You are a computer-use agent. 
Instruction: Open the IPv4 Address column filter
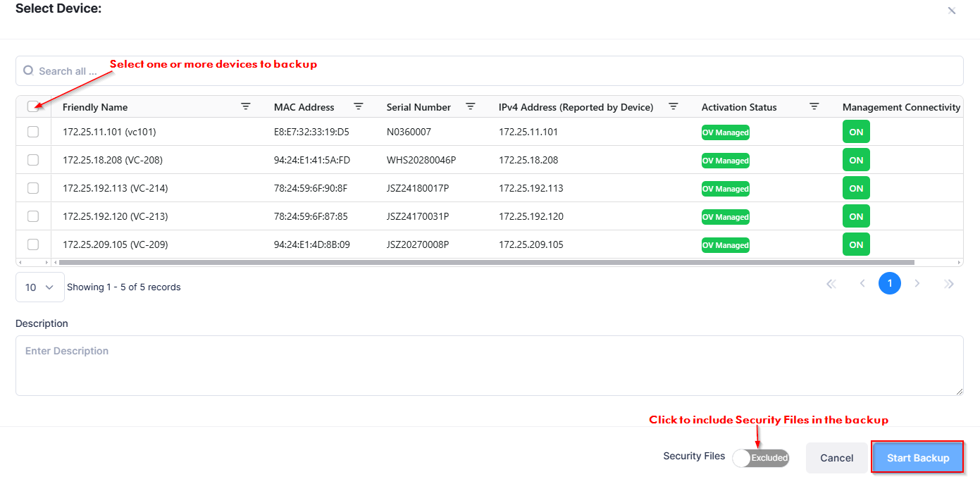674,106
